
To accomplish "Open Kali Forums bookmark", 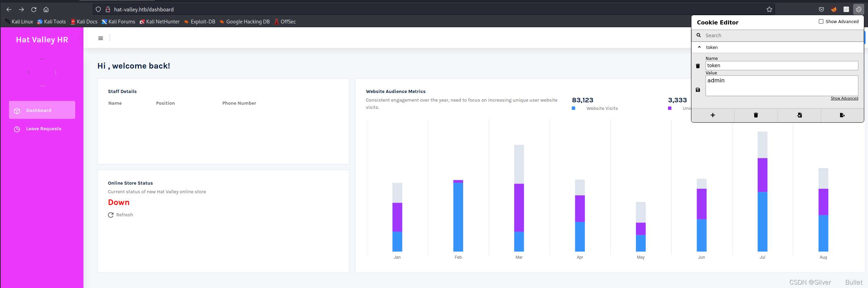I will tap(118, 22).
